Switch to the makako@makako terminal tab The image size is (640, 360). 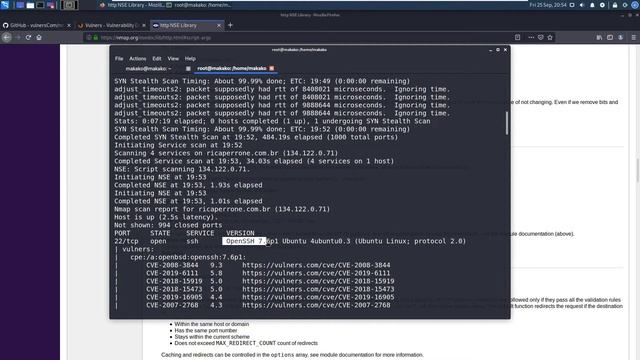tap(149, 69)
